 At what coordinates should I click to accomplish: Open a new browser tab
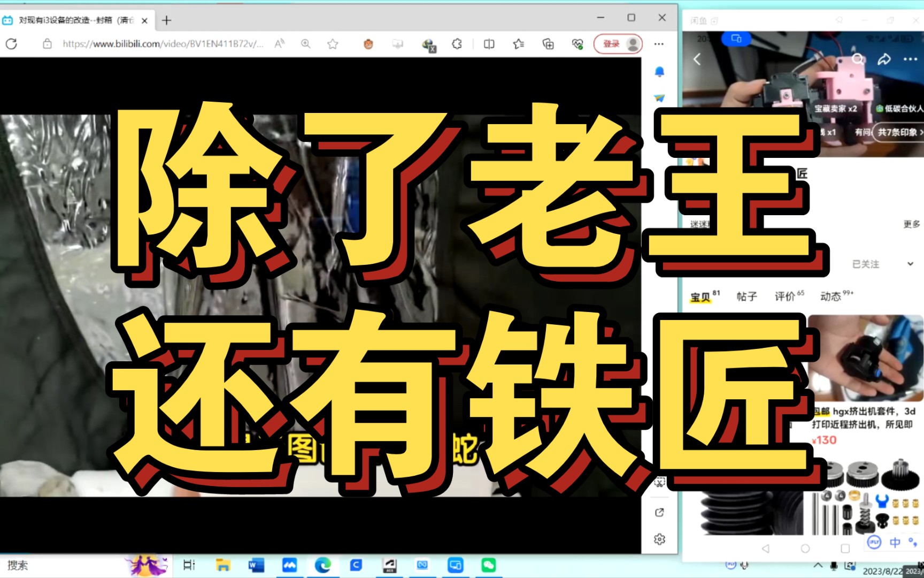pos(167,20)
